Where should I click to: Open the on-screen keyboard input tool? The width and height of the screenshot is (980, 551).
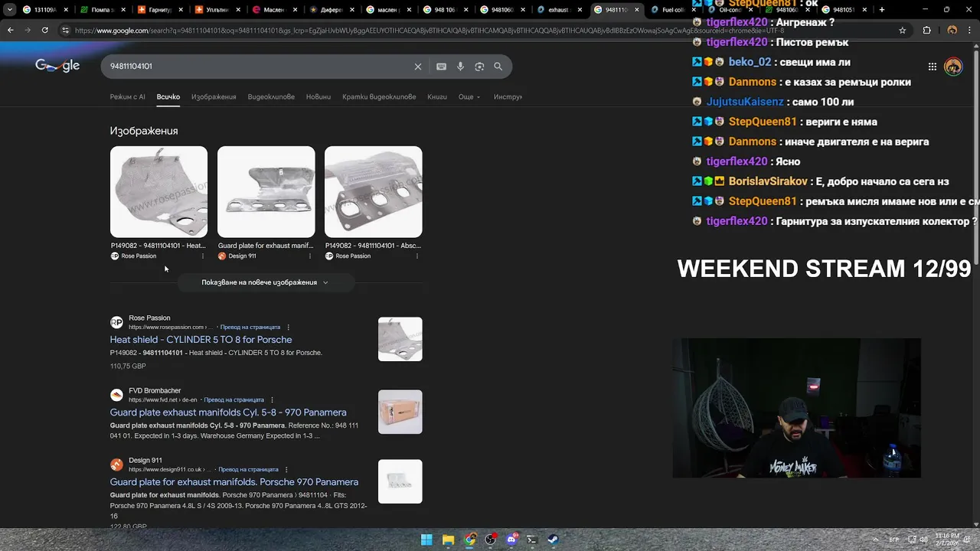(x=441, y=67)
